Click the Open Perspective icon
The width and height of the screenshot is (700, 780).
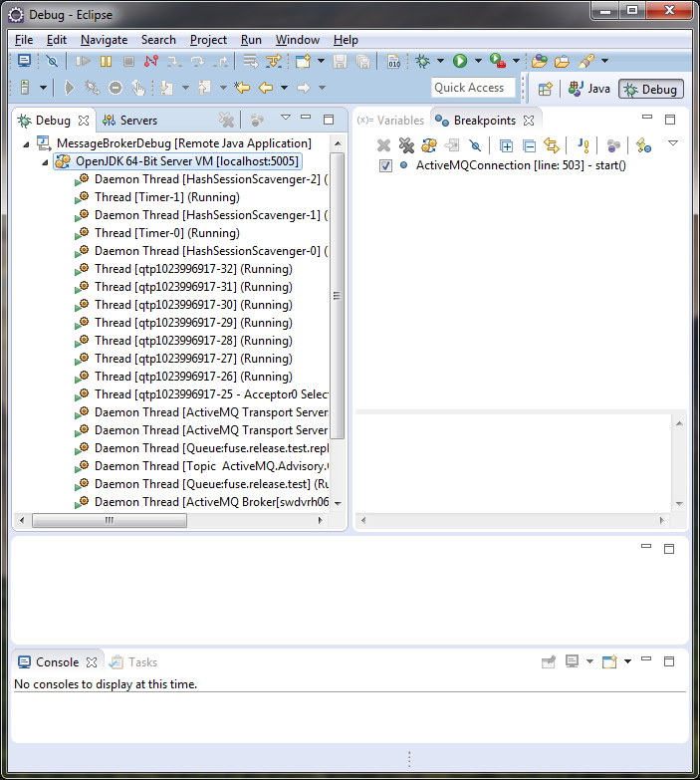click(x=546, y=89)
